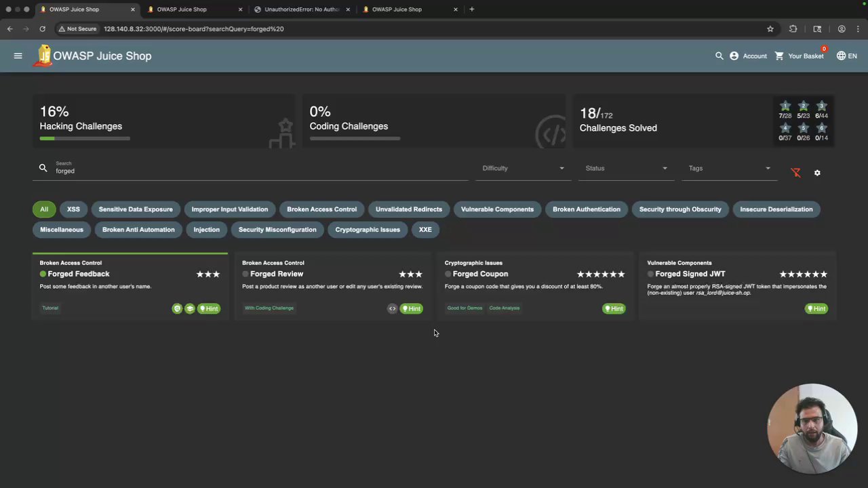868x488 pixels.
Task: Select the All category chip
Action: point(44,209)
